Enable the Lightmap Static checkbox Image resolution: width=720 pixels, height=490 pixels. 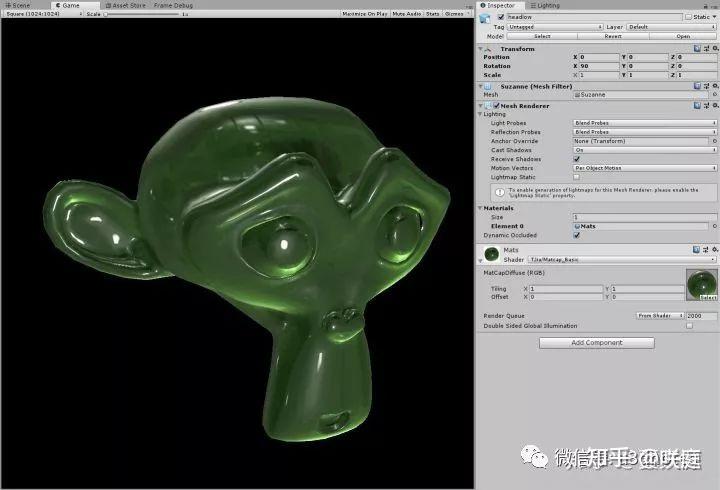[577, 177]
